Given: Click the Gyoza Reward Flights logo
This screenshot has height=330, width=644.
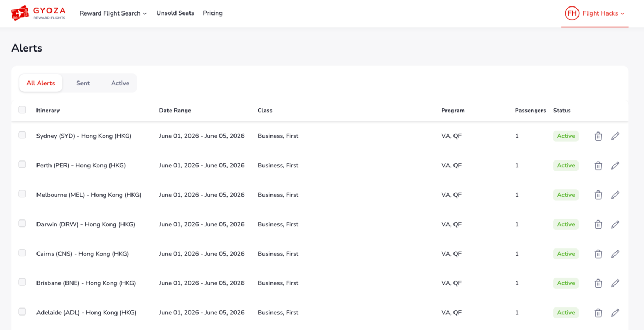Looking at the screenshot, I should 39,13.
